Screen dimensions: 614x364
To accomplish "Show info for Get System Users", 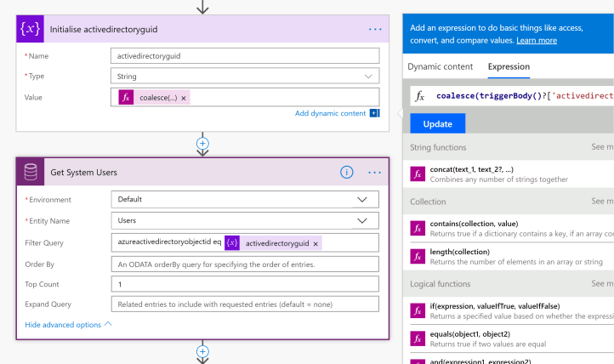I will (x=347, y=172).
